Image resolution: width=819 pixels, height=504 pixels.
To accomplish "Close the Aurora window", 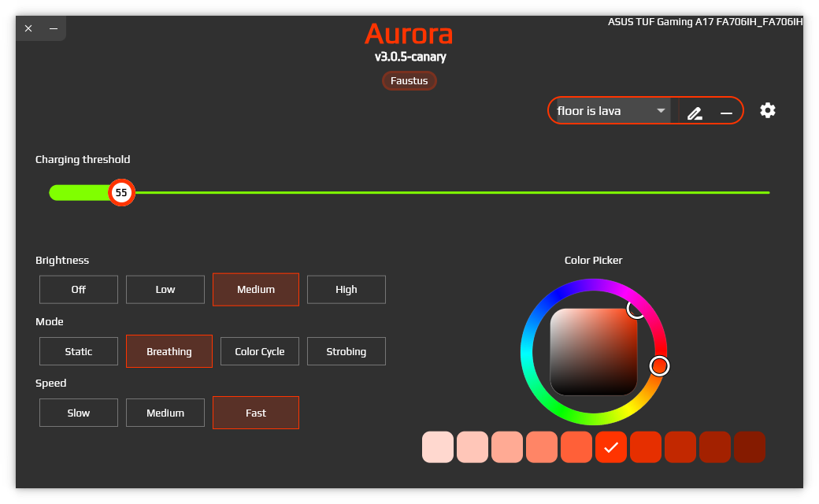I will (x=28, y=28).
